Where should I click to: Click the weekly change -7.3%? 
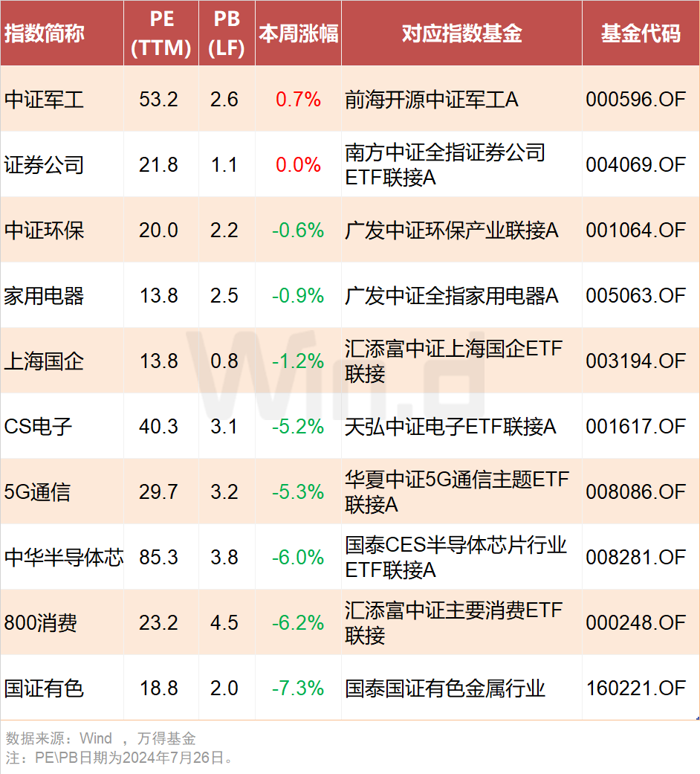(x=298, y=688)
